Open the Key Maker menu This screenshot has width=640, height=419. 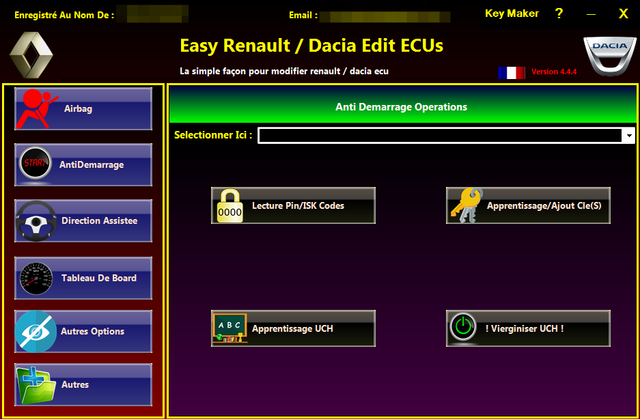(x=511, y=13)
